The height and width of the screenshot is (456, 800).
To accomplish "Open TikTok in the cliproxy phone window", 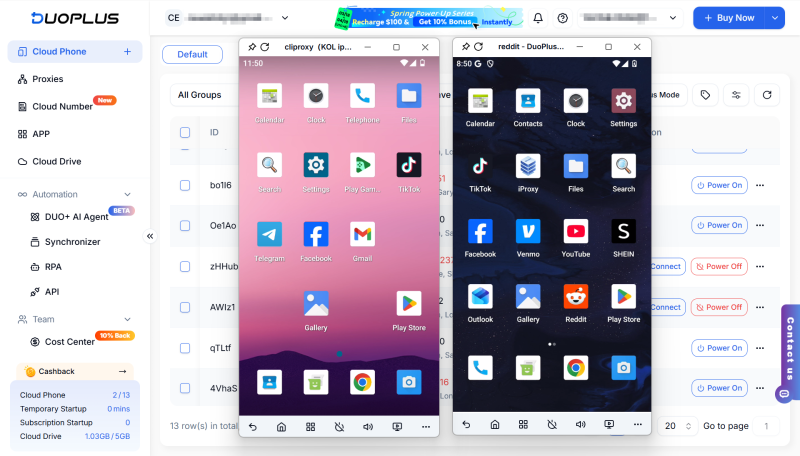I will coord(409,166).
